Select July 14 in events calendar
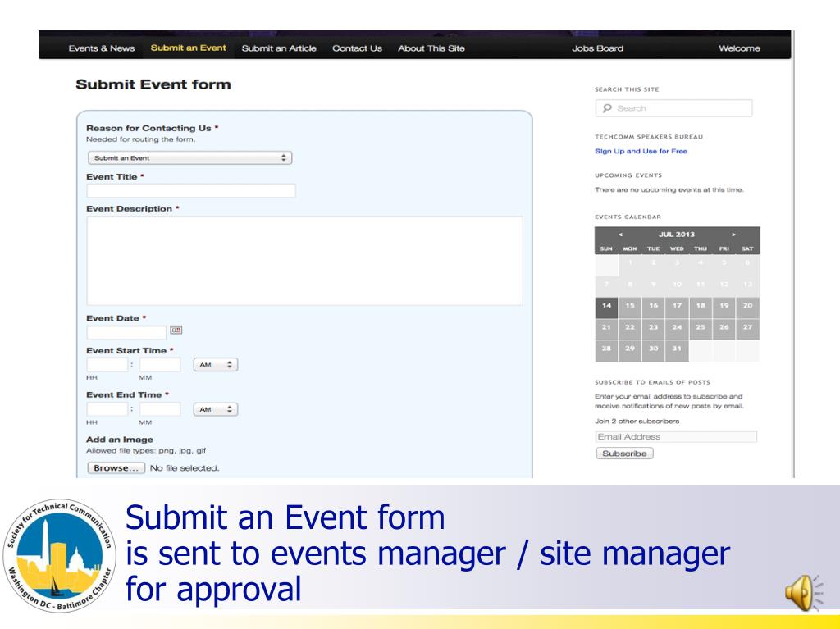Image resolution: width=840 pixels, height=629 pixels. coord(606,308)
